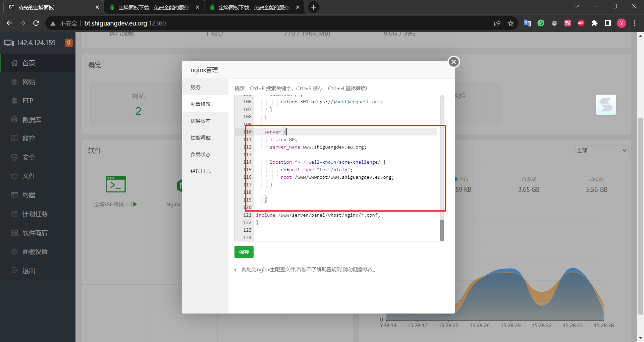Switch to the second 宝塔面板下载 tab
Viewport: 644px width, 342px height.
[x=153, y=7]
